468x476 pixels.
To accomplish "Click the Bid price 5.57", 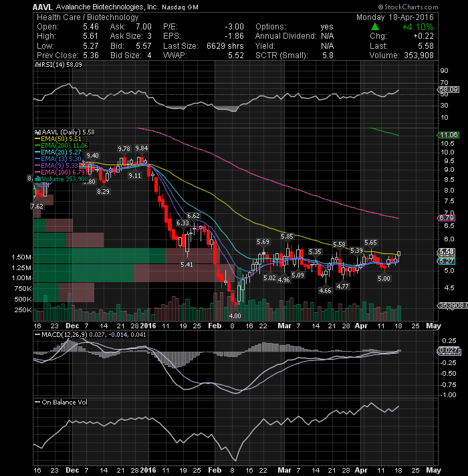I will [x=144, y=46].
